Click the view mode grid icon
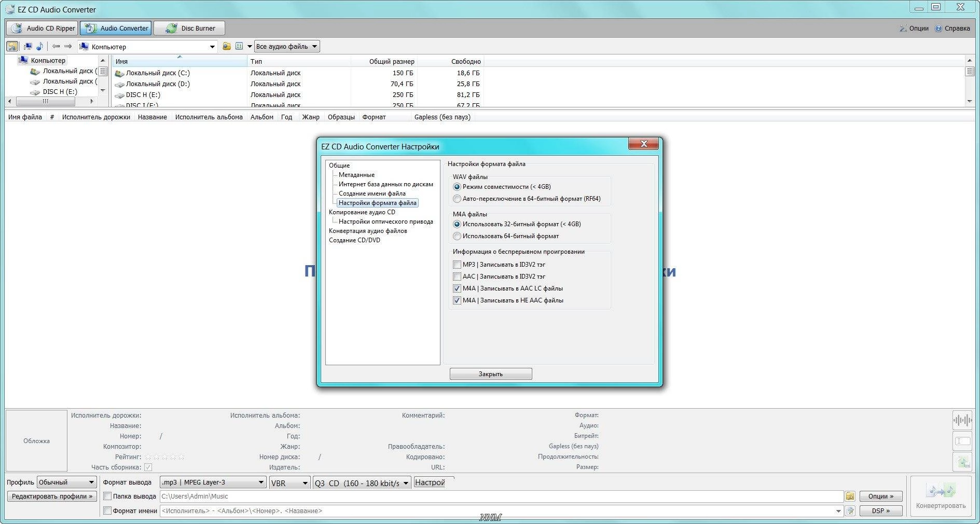Image resolution: width=980 pixels, height=524 pixels. pos(239,46)
